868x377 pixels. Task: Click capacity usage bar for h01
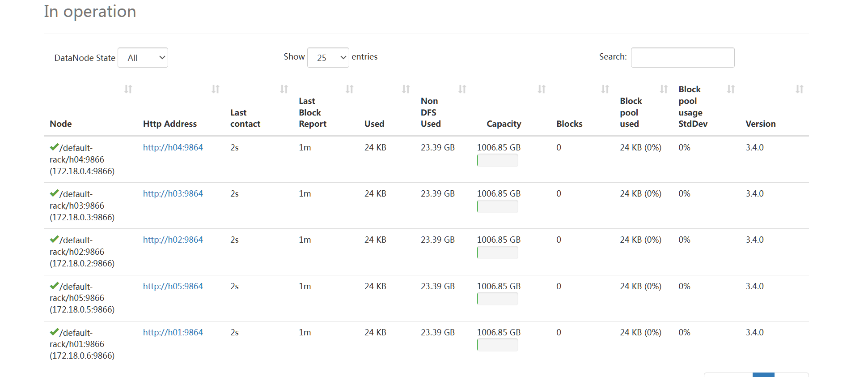tap(498, 345)
